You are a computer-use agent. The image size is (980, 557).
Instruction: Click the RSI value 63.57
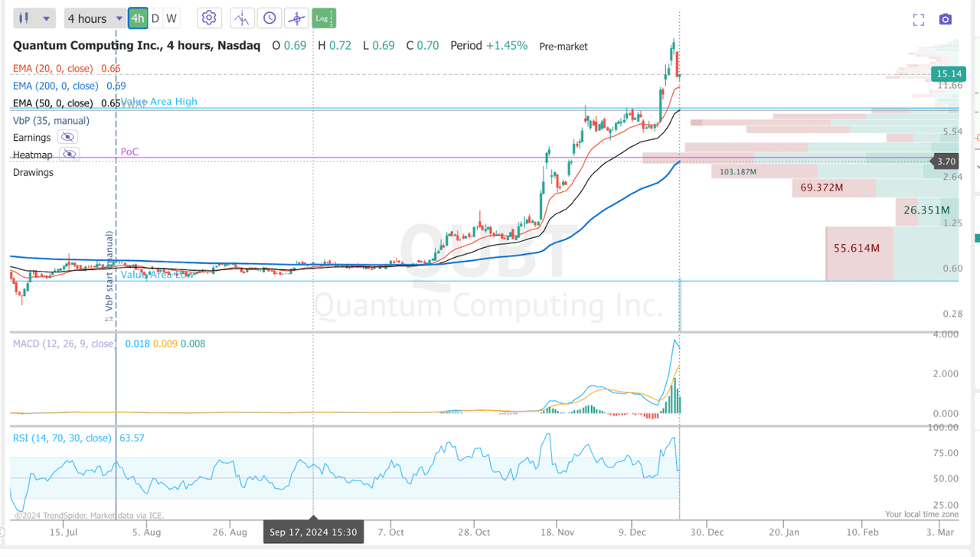(x=132, y=438)
